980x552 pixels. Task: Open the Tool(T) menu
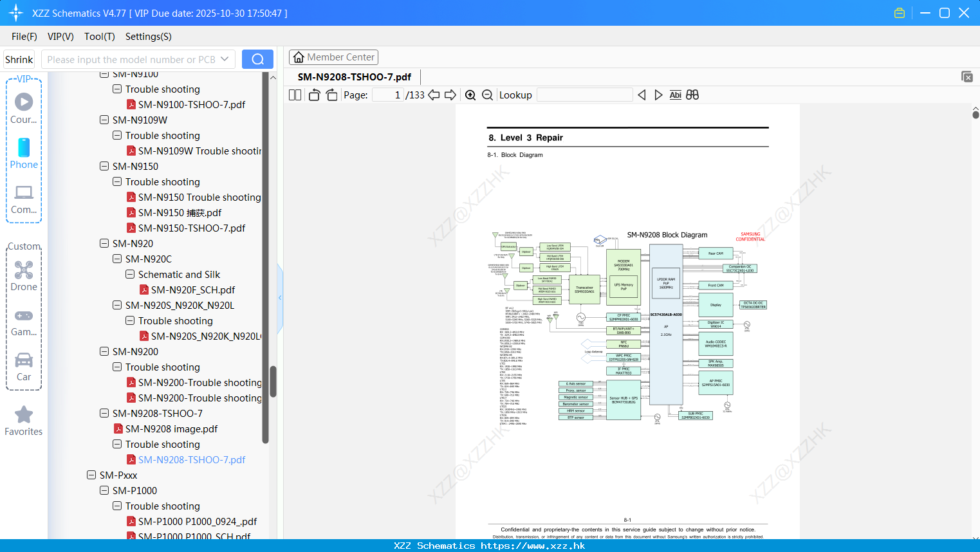[x=100, y=37]
